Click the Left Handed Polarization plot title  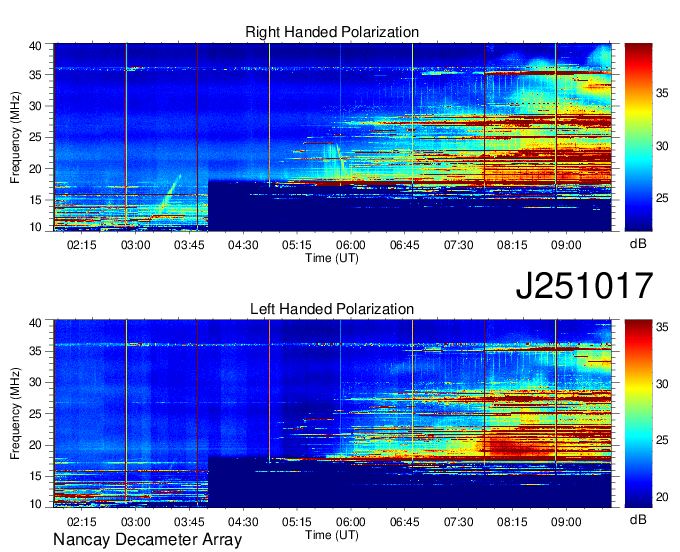[x=332, y=309]
